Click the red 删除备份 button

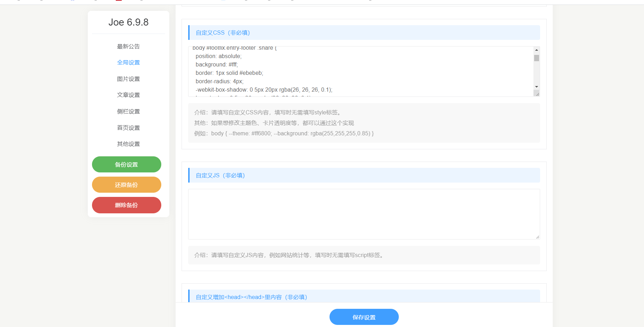[x=127, y=205]
